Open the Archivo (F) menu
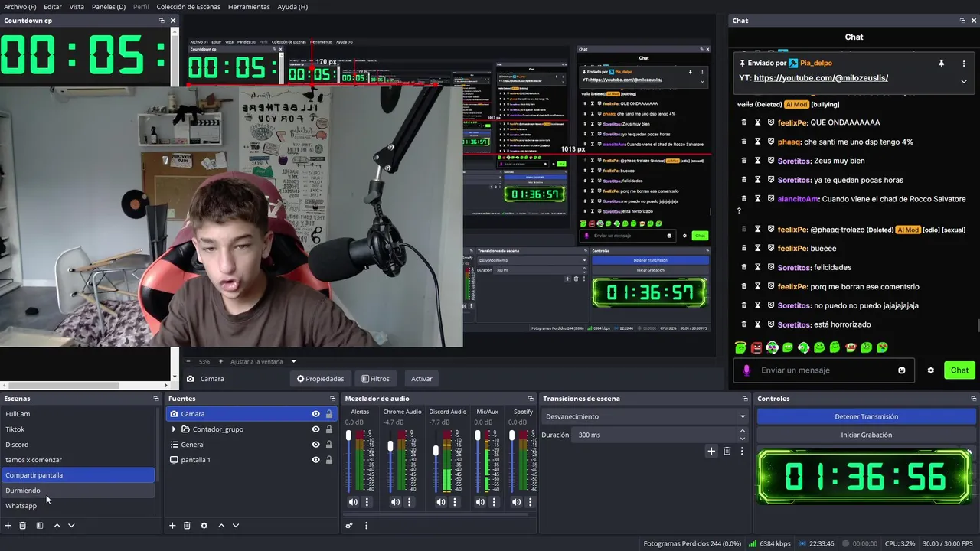 tap(20, 6)
